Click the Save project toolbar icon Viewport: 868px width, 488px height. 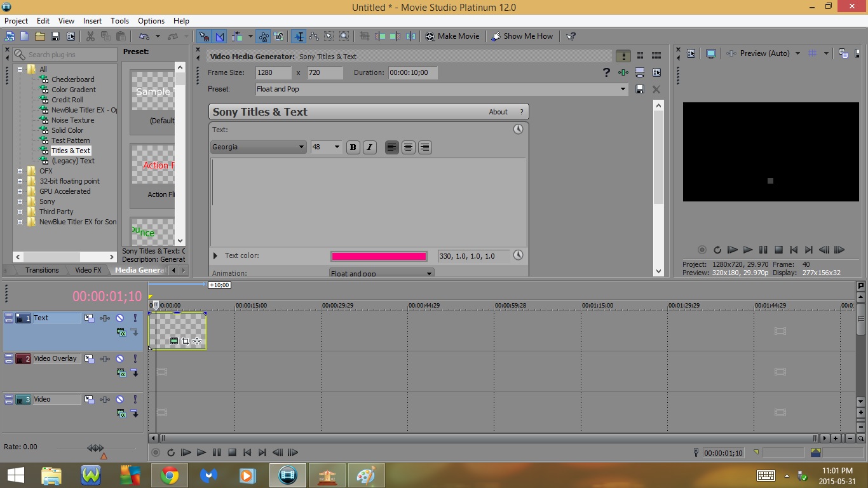point(55,36)
